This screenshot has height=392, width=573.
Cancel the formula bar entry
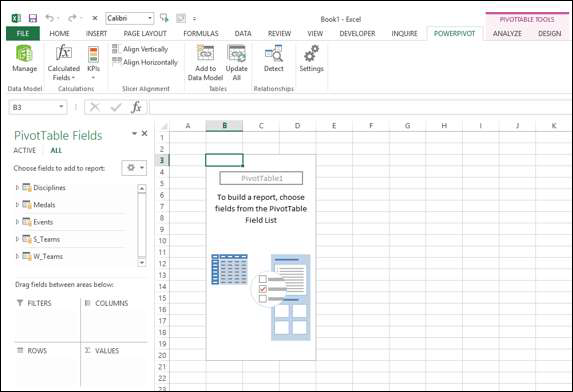tap(95, 107)
